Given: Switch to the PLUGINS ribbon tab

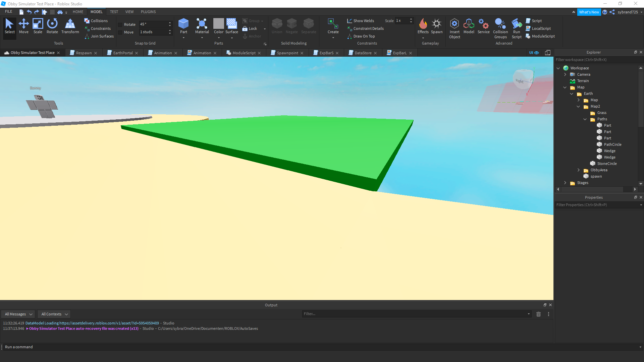Looking at the screenshot, I should 148,12.
